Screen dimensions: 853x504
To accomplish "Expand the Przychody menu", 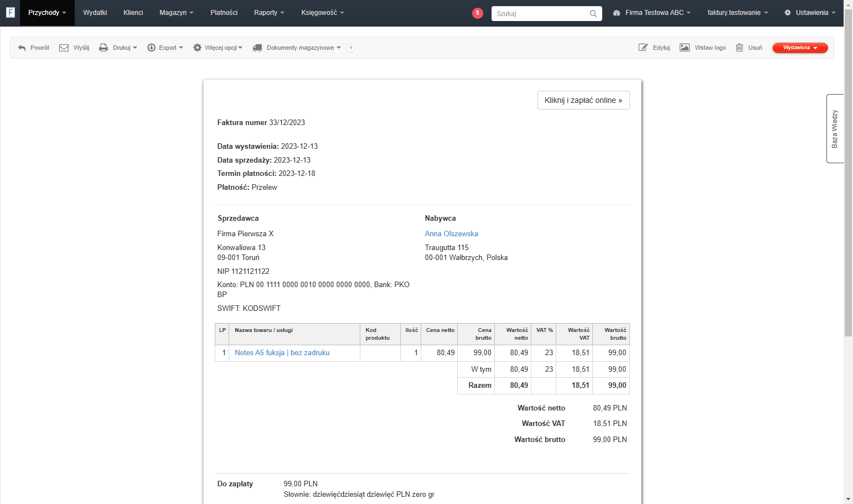I will pyautogui.click(x=47, y=13).
